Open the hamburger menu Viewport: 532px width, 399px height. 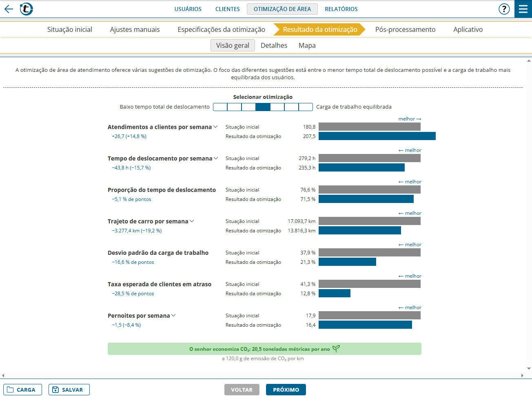pos(523,9)
